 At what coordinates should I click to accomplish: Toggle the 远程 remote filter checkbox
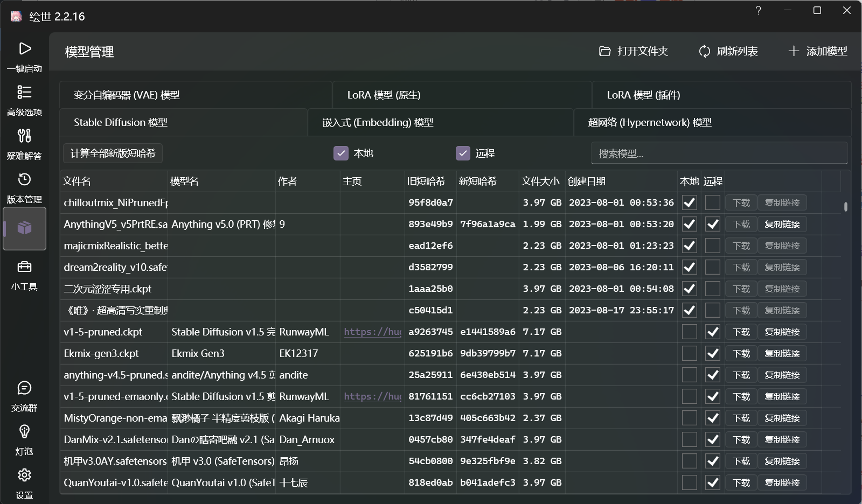tap(463, 153)
